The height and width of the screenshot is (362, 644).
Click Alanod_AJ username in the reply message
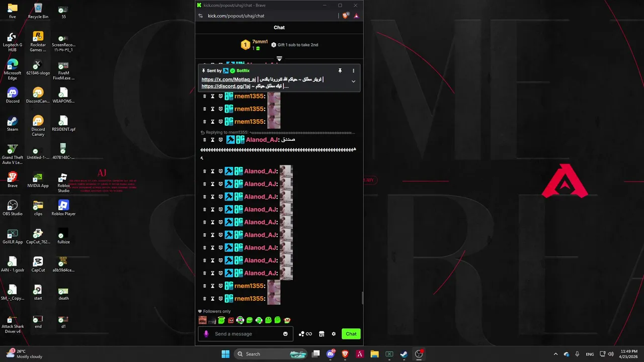click(x=262, y=140)
